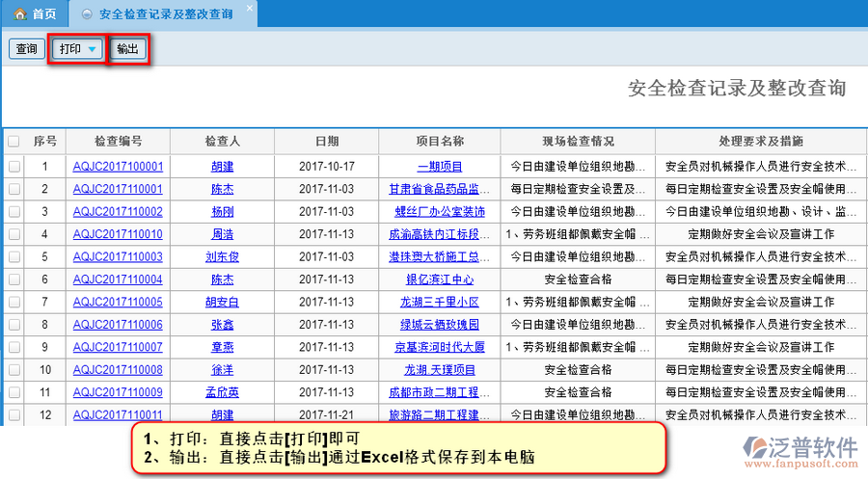This screenshot has height=479, width=868.
Task: Switch to the 首页 tab
Action: 36,14
